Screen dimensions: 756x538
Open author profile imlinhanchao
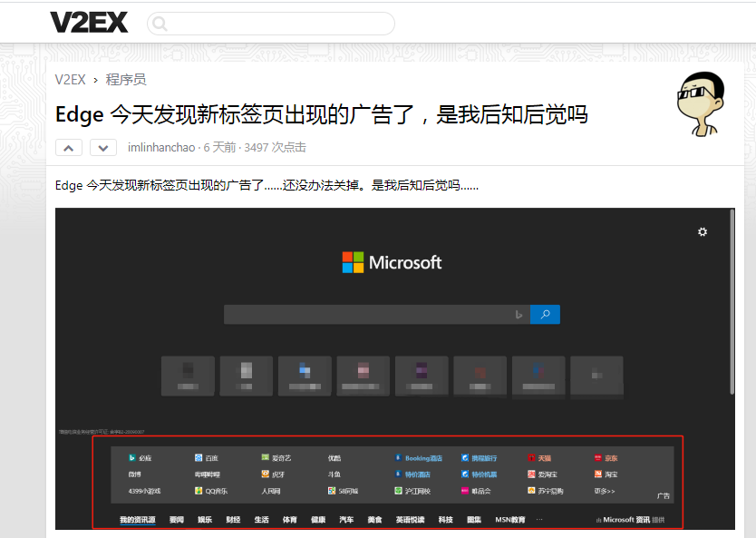(161, 148)
